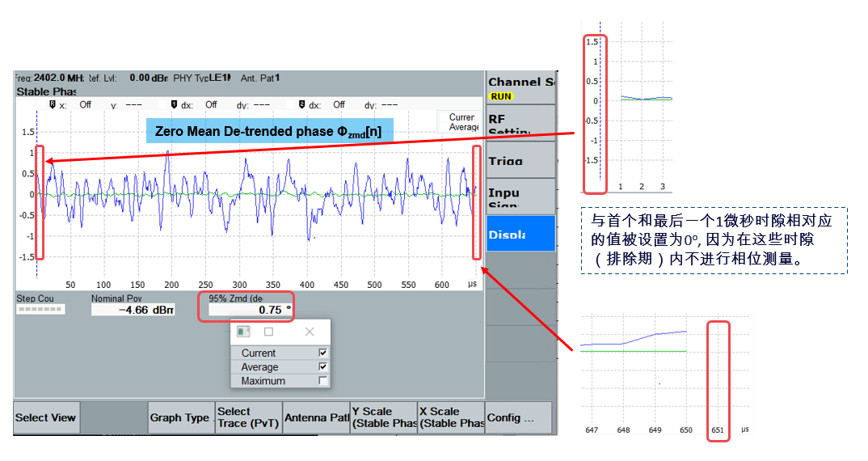
Task: Open the RF Settings side tab
Action: 521,123
